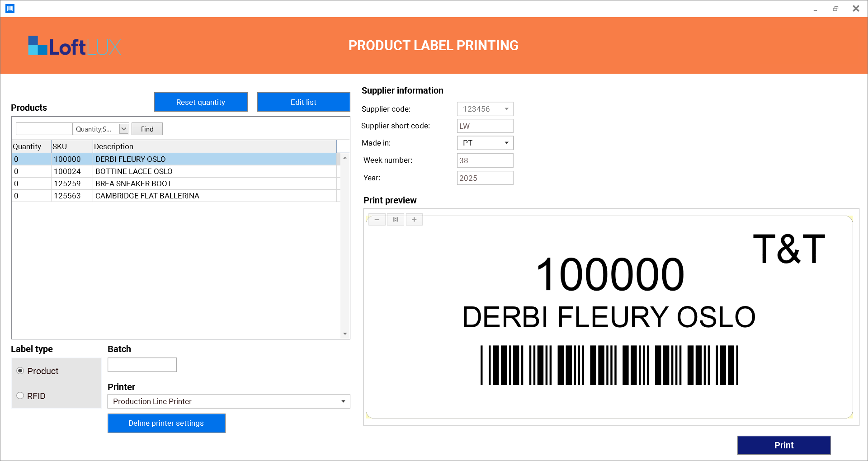Zoom in the print preview
868x461 pixels.
(x=414, y=220)
